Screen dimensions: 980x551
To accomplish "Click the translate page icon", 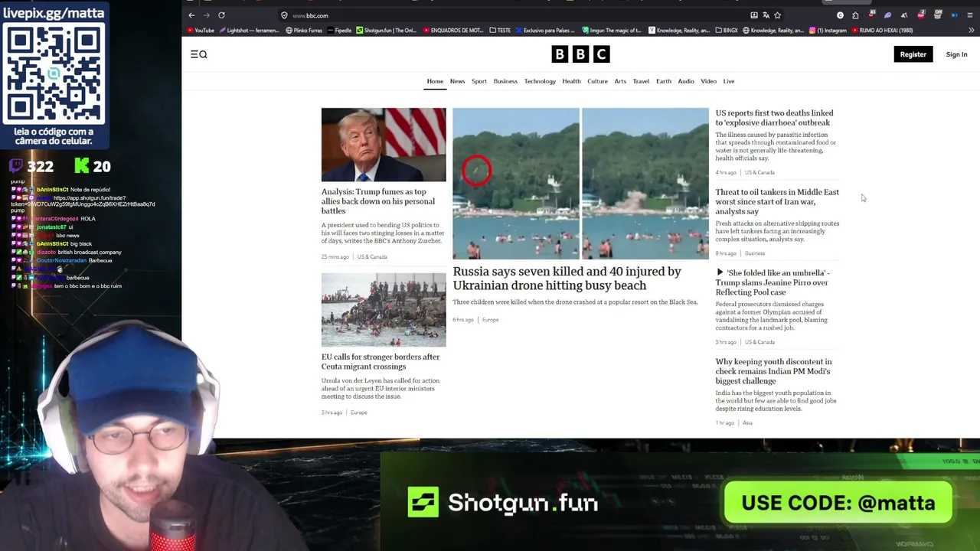I will point(766,15).
